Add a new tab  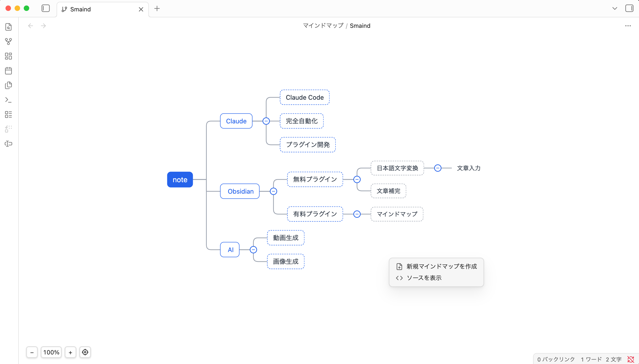coord(157,8)
